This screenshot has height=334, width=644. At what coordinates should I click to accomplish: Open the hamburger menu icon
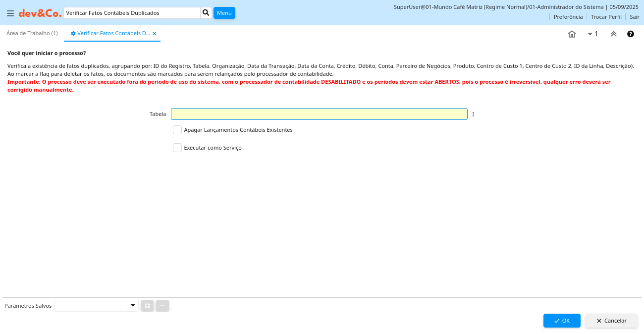(x=10, y=13)
